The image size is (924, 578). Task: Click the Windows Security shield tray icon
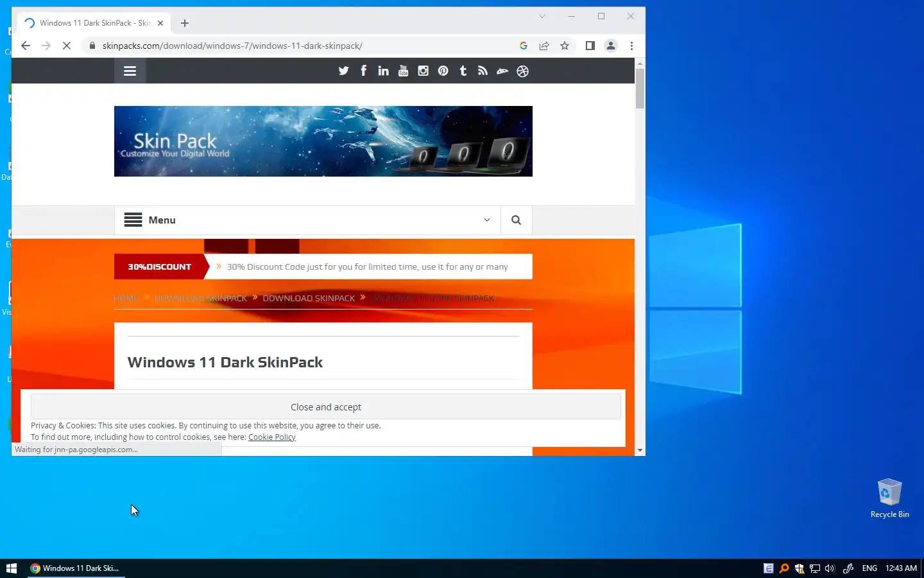pyautogui.click(x=799, y=568)
